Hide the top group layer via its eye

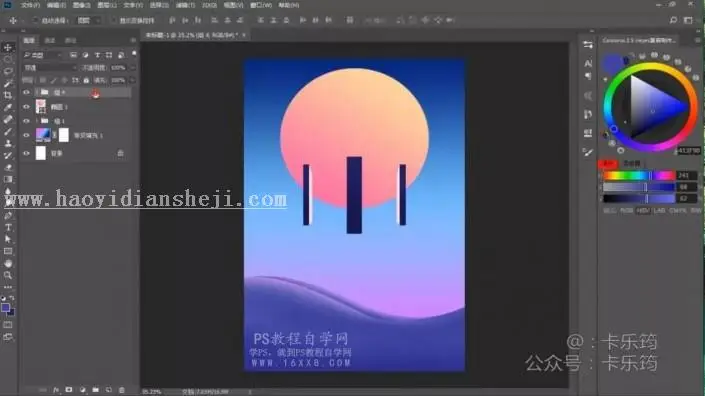click(26, 92)
